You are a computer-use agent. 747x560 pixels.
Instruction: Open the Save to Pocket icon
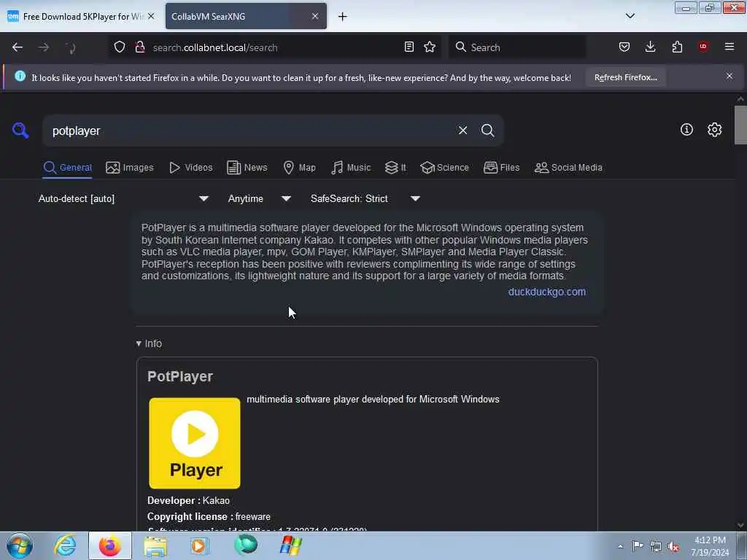(x=624, y=47)
